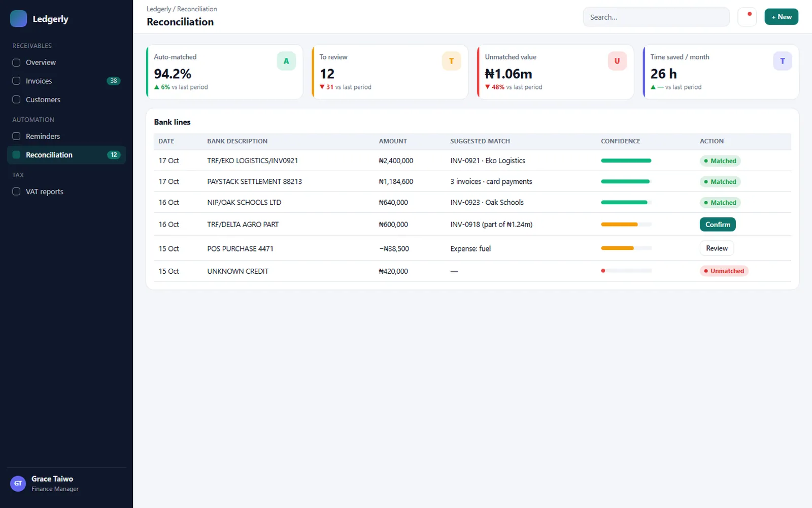Viewport: 812px width, 508px height.
Task: Click the Time saved 26 h value
Action: pyautogui.click(x=663, y=74)
